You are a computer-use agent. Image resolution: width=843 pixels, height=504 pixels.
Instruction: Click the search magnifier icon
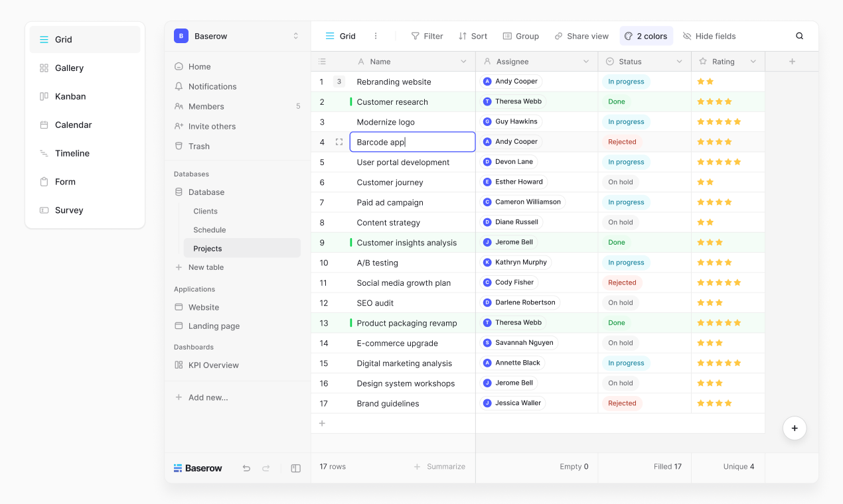click(x=799, y=36)
